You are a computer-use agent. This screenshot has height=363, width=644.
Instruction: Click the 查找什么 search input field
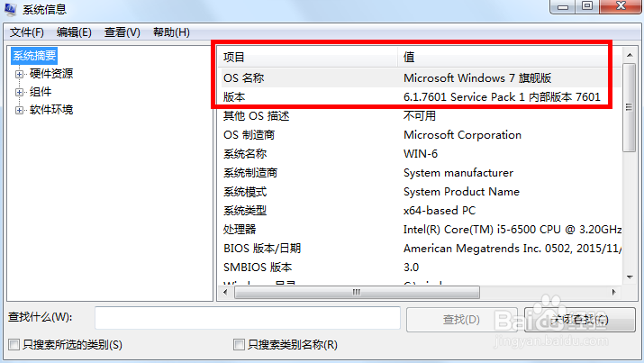tap(248, 318)
